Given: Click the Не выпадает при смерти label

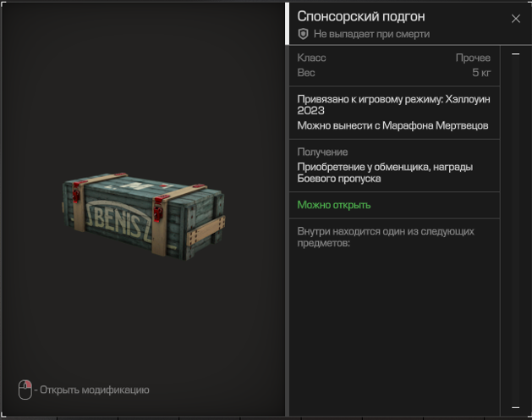Looking at the screenshot, I should pyautogui.click(x=371, y=34).
